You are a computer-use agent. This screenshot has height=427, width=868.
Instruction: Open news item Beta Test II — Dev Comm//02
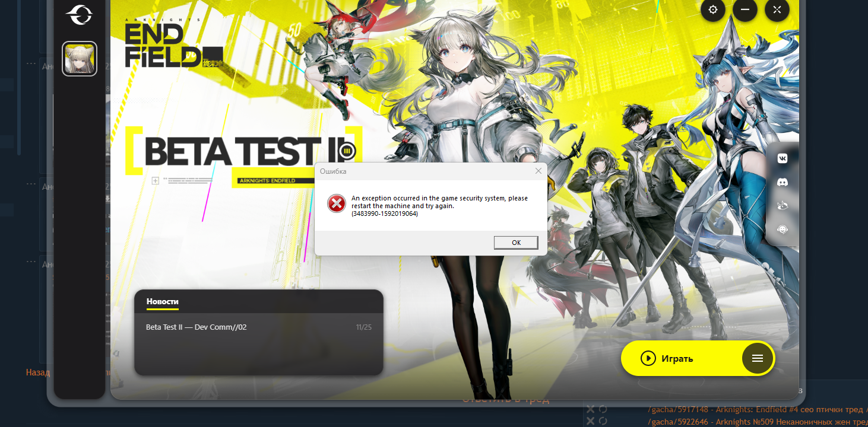(x=196, y=327)
